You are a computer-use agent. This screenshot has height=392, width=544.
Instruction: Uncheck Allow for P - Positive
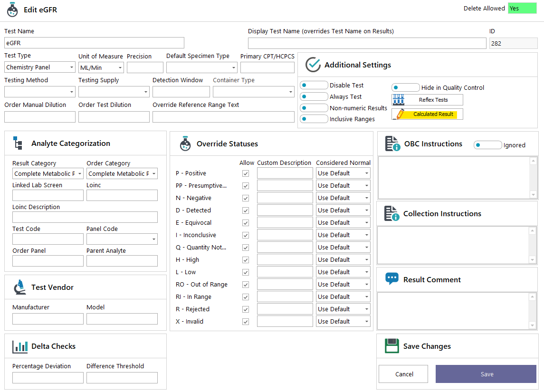[x=246, y=173]
